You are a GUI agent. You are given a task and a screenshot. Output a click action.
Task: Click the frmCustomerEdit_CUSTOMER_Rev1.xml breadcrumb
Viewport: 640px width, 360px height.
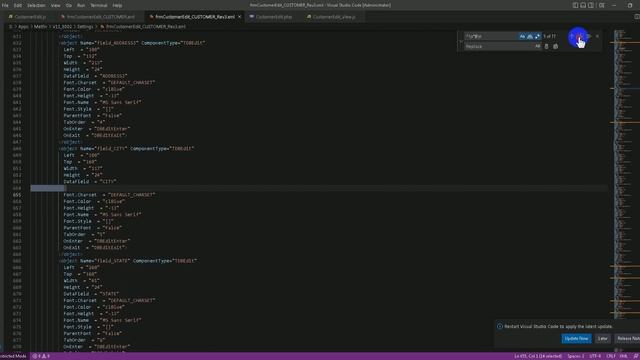pyautogui.click(x=143, y=27)
